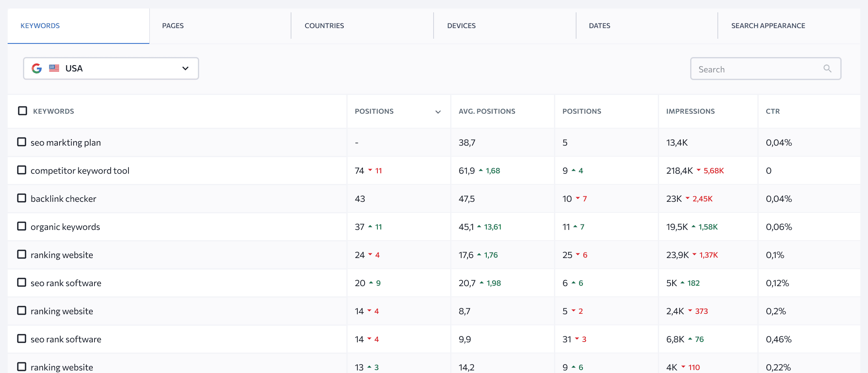Click the green up arrow beside 13,61
Viewport: 868px width, 373px height.
coord(479,227)
